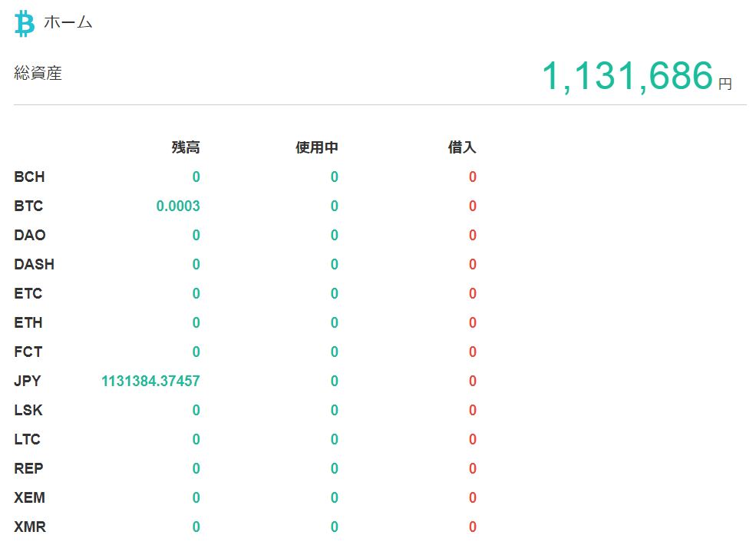Click the ETC currency label
Viewport: 756px width, 545px height.
point(28,293)
